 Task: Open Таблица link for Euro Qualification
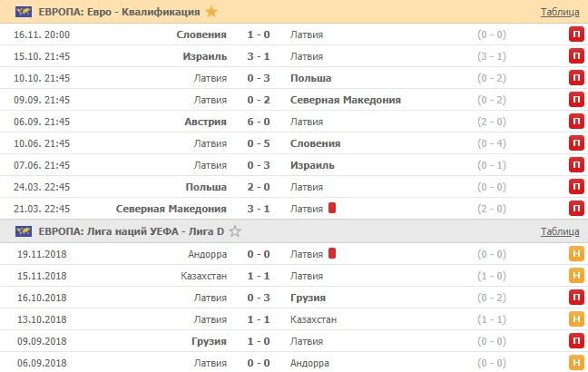561,12
